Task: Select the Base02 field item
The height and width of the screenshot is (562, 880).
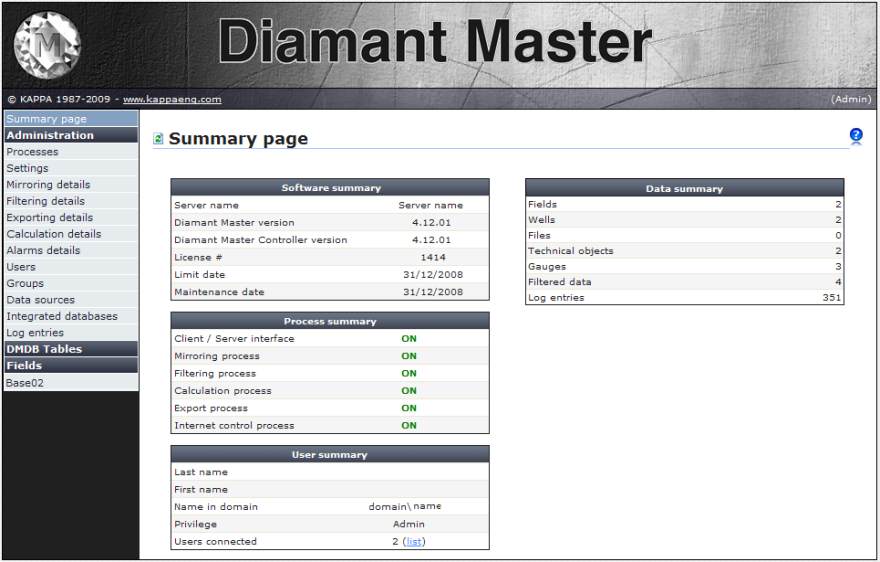Action: pos(25,382)
